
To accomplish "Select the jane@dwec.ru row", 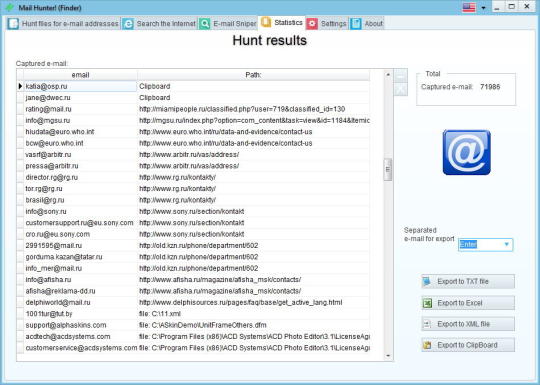I will coord(193,97).
